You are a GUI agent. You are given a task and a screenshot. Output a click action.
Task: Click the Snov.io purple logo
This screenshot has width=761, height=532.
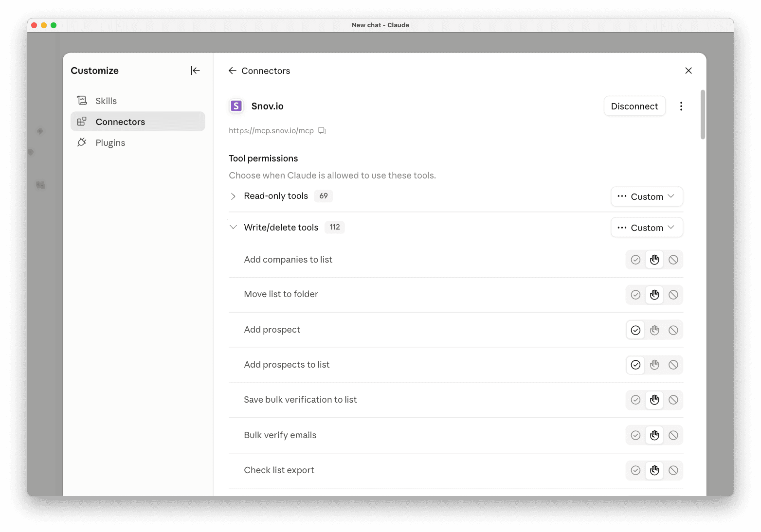pyautogui.click(x=236, y=106)
